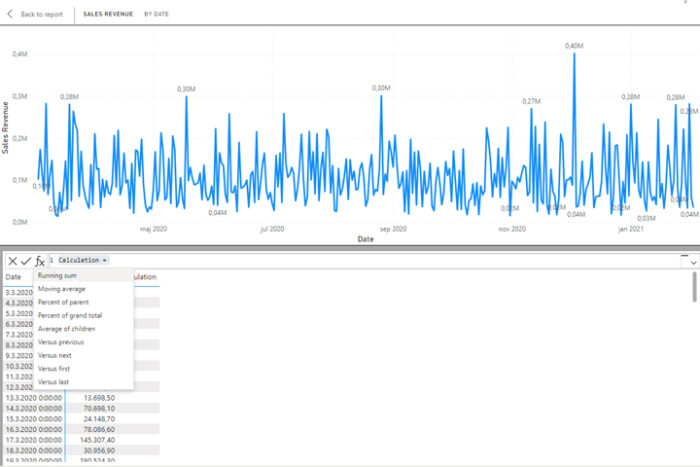The width and height of the screenshot is (700, 467).
Task: Commit the formula with the checkmark icon
Action: pos(26,261)
